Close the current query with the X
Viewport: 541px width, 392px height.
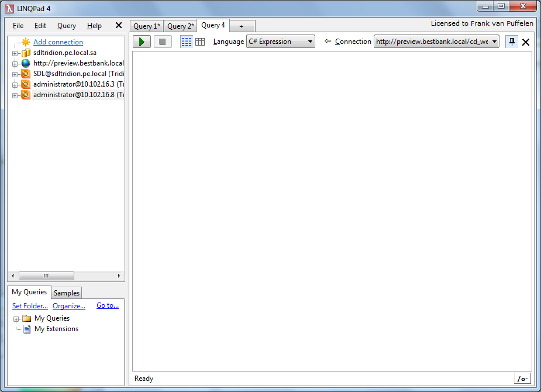[526, 42]
